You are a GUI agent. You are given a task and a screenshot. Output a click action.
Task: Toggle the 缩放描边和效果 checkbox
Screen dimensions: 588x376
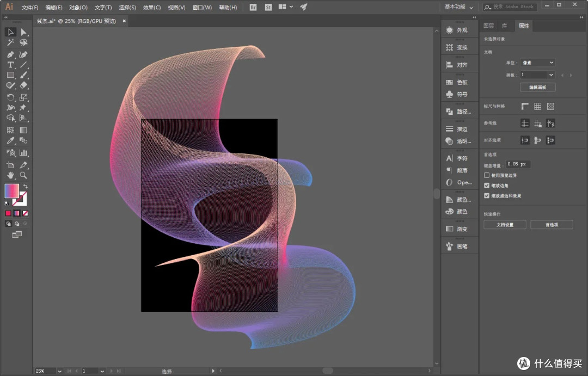[x=487, y=195]
